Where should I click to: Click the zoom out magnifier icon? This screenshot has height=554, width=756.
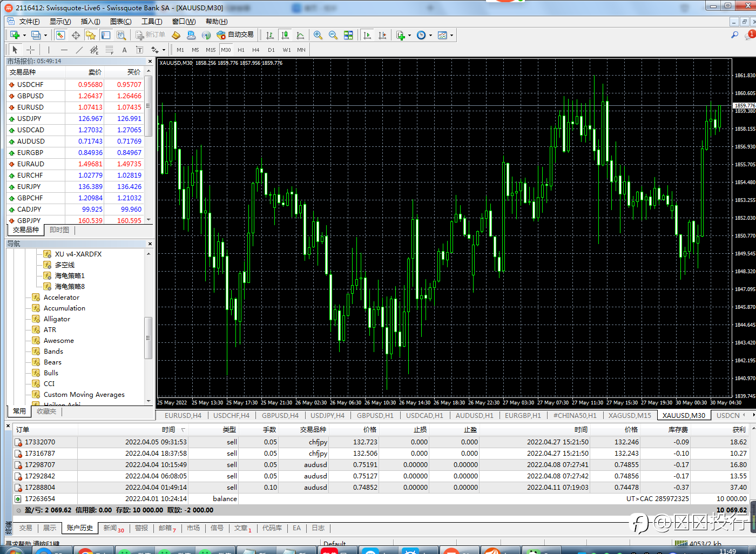333,35
